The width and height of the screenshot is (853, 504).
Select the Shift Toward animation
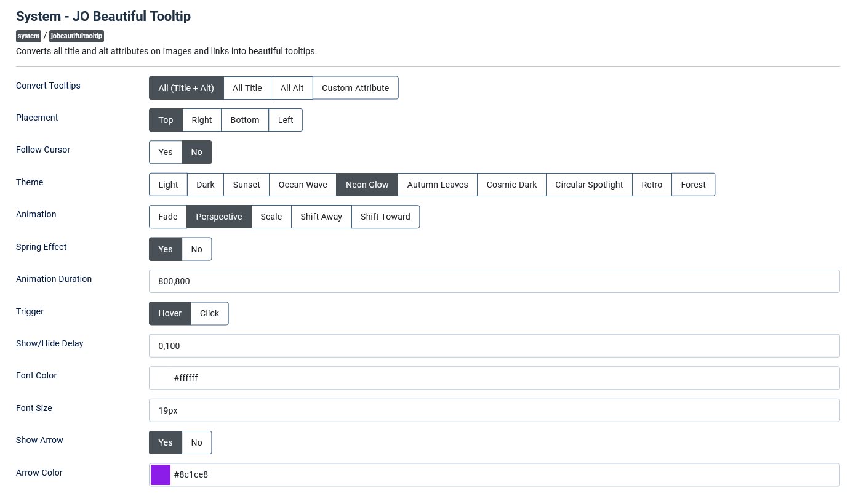click(385, 217)
